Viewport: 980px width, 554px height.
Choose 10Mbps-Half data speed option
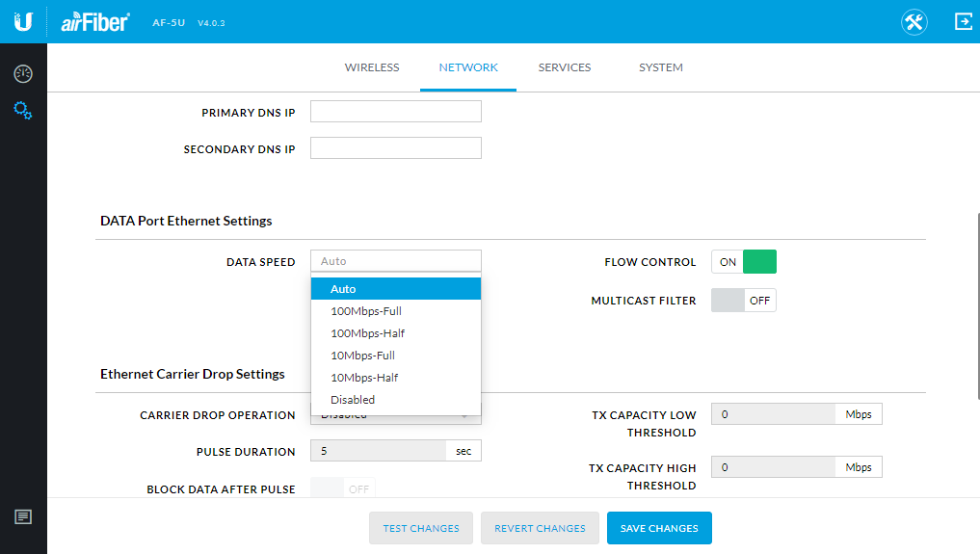pyautogui.click(x=364, y=378)
